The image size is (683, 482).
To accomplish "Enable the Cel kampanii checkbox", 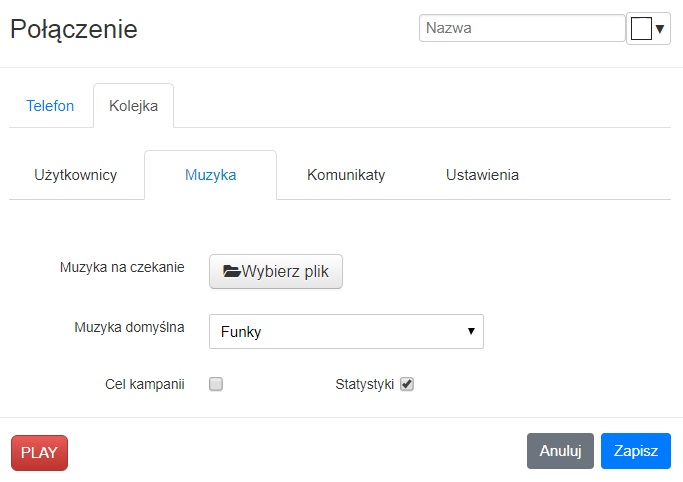I will 216,384.
